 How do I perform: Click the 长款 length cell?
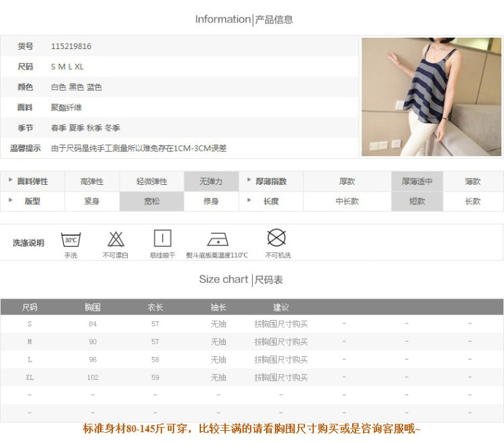point(472,201)
